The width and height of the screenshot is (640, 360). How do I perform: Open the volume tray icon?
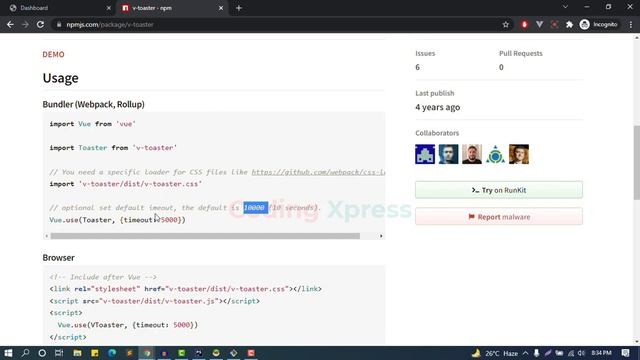pyautogui.click(x=581, y=353)
